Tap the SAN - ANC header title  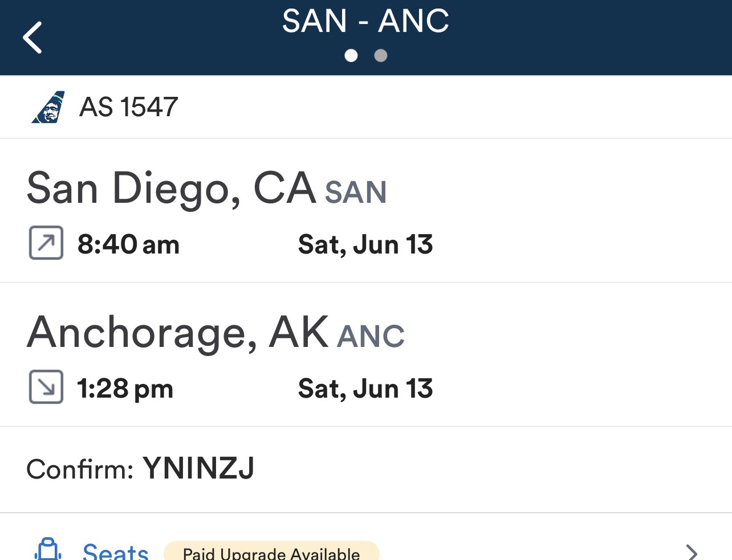(x=365, y=21)
